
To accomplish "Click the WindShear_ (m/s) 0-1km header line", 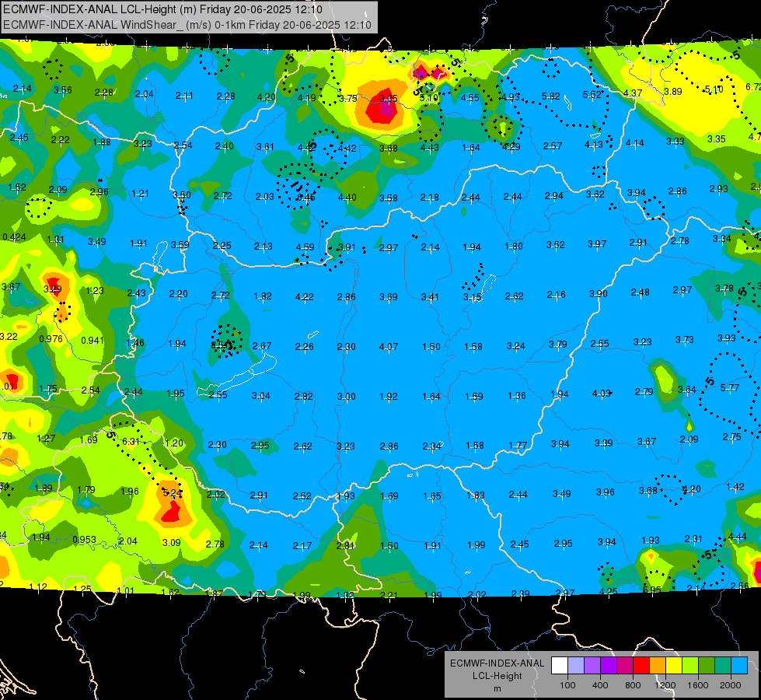I will pos(187,25).
